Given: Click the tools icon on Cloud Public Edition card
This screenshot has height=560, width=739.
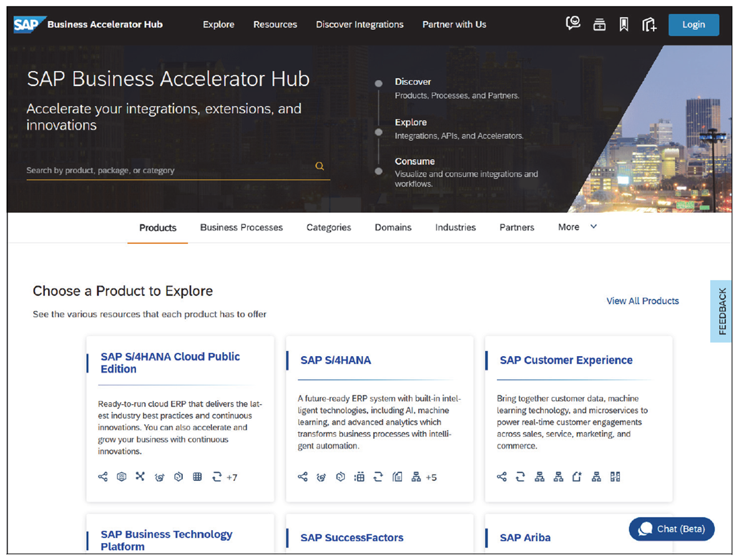Looking at the screenshot, I should click(x=140, y=476).
